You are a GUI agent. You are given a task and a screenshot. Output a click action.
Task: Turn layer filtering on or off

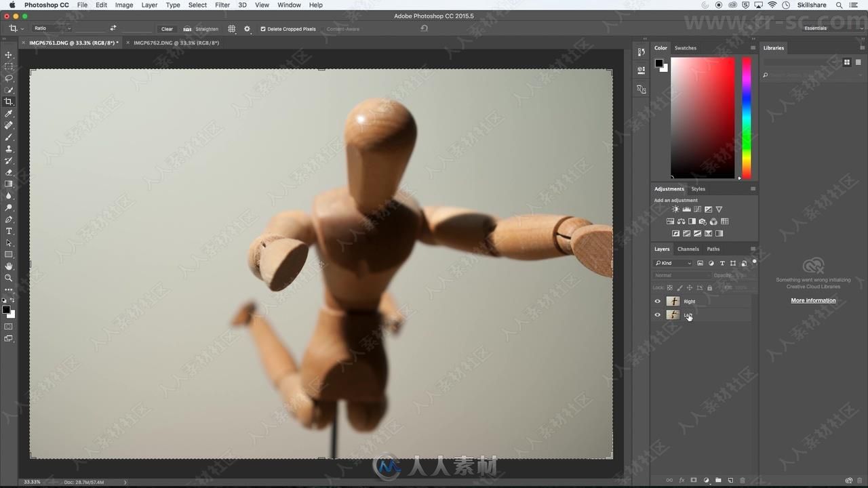coord(754,262)
